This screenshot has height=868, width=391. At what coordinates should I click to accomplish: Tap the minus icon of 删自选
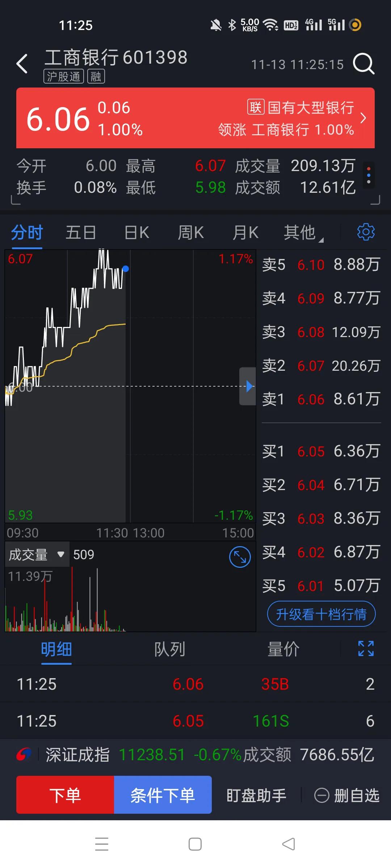[321, 796]
